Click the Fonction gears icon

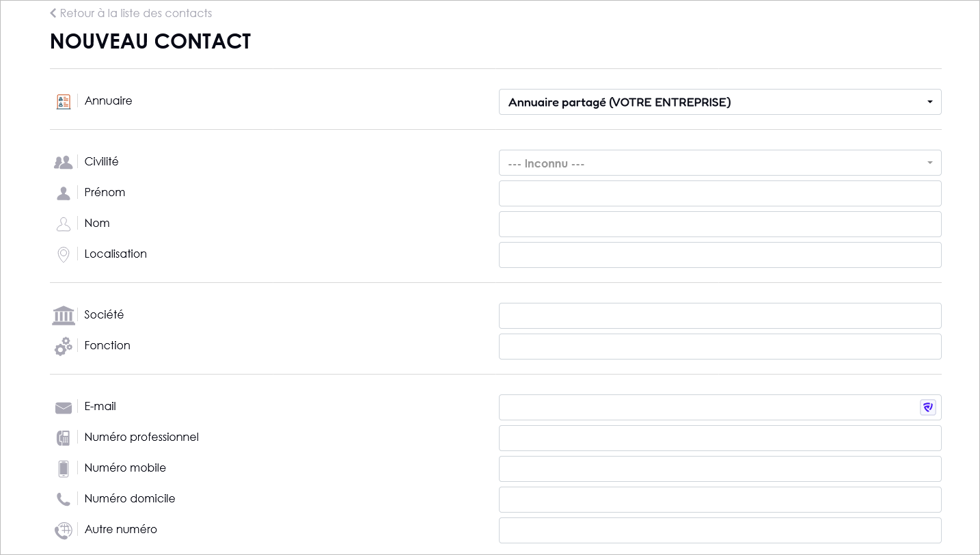[x=64, y=347]
